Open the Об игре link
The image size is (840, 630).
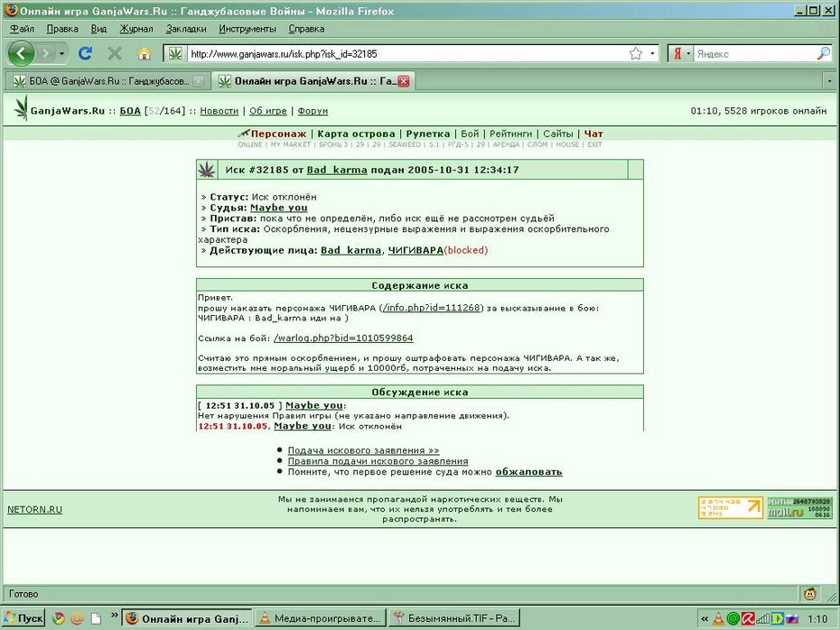(x=268, y=111)
